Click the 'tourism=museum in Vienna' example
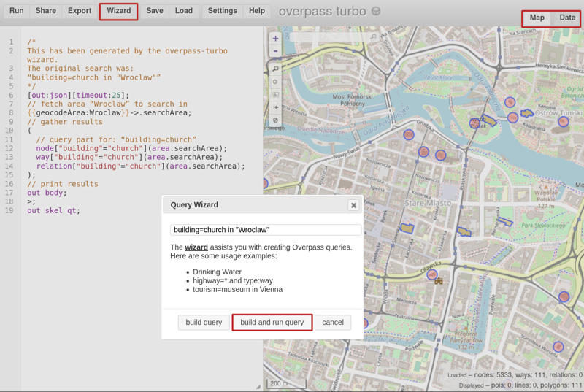This screenshot has height=392, width=584. tap(238, 289)
